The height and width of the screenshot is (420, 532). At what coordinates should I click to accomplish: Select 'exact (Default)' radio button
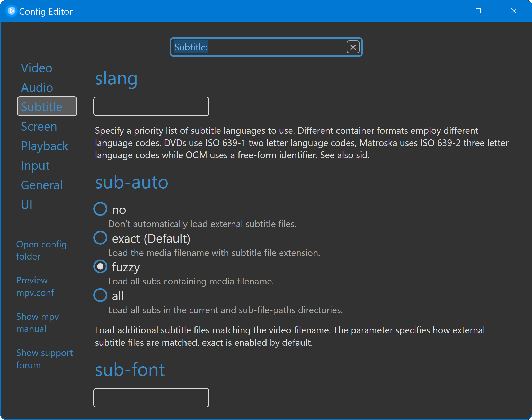click(100, 238)
